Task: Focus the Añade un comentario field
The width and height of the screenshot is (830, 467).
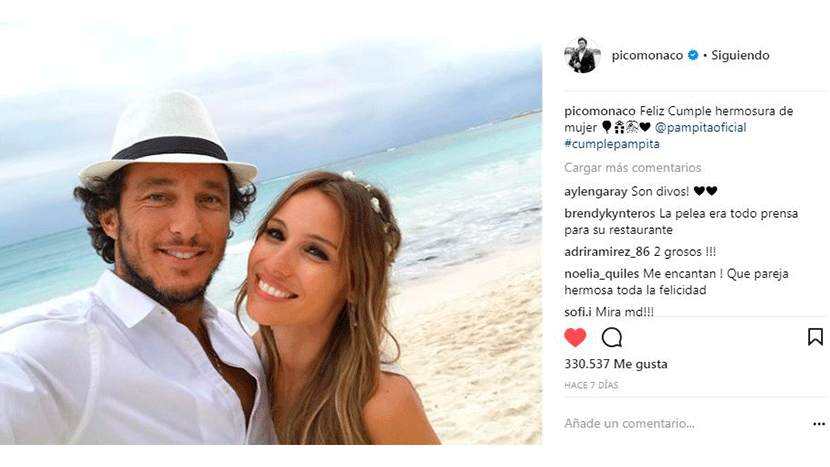Action: pos(683,424)
